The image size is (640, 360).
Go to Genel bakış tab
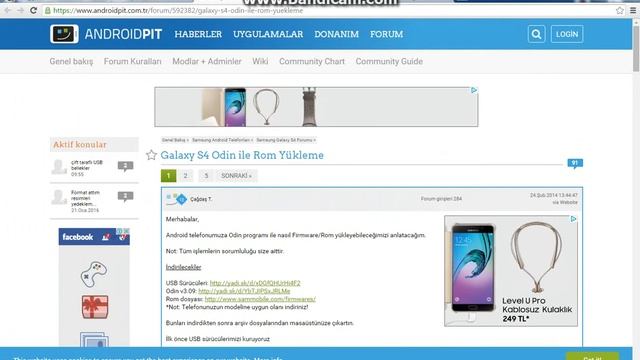click(x=71, y=62)
